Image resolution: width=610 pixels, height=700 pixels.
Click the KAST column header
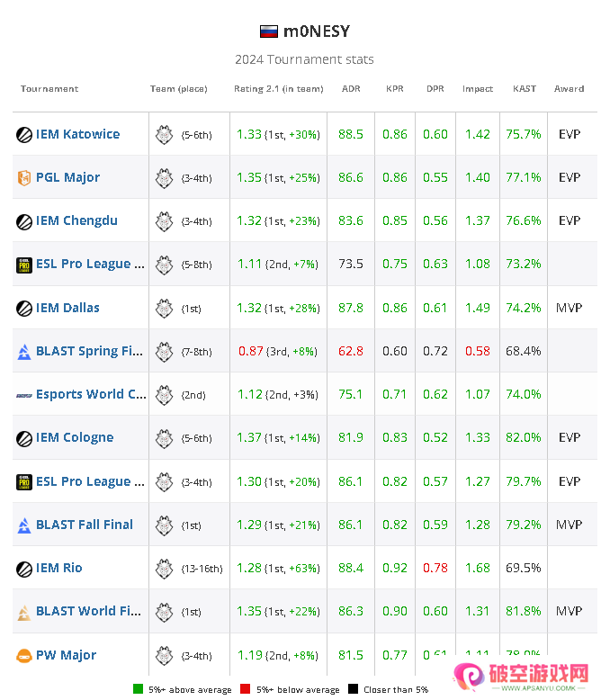(x=524, y=89)
